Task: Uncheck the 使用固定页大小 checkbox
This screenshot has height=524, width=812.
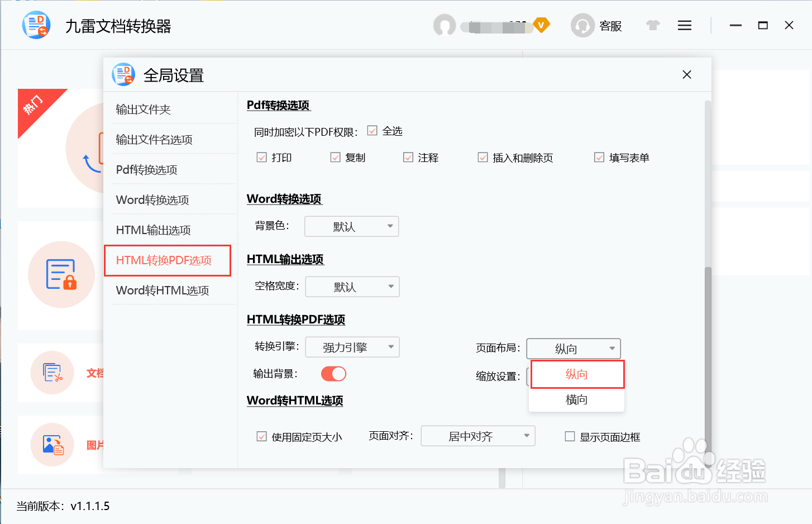Action: (x=261, y=436)
